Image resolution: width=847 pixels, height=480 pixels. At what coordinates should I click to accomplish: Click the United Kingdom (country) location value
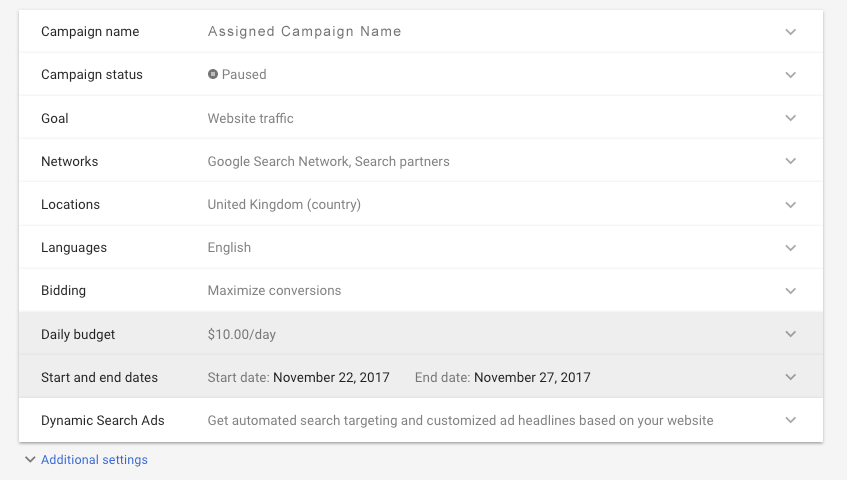284,205
